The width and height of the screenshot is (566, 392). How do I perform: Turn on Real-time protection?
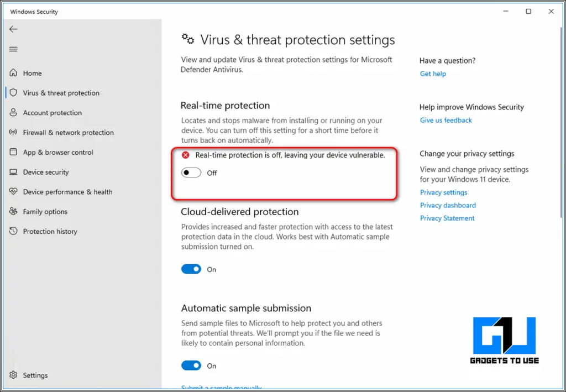click(x=191, y=173)
